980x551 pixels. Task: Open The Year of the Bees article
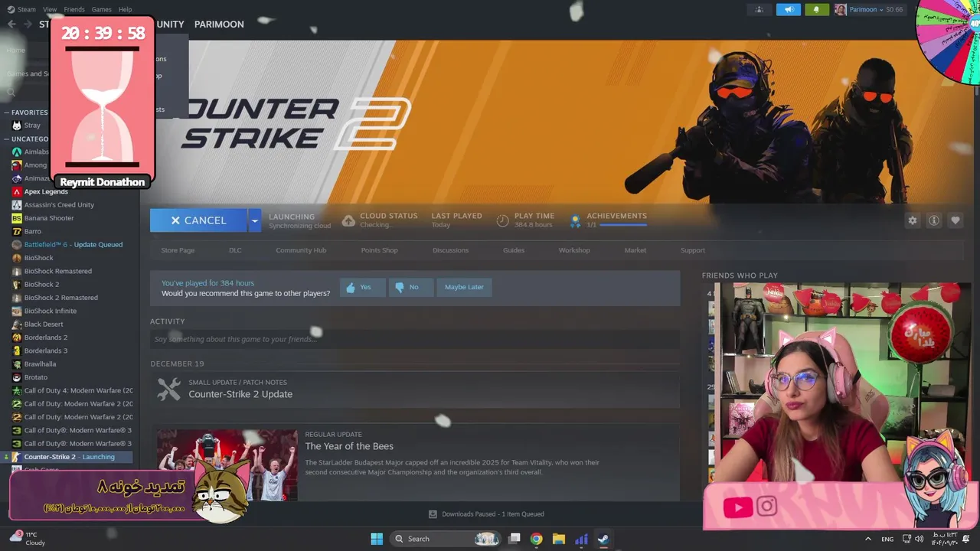click(x=349, y=446)
